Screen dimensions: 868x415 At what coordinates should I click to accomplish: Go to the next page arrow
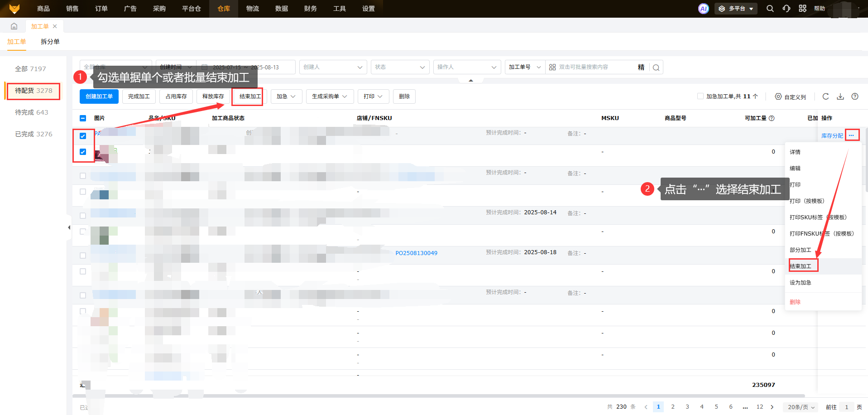772,407
